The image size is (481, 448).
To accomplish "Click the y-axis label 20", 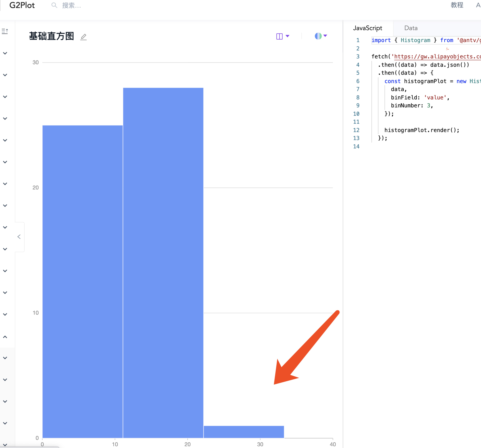I will (x=36, y=188).
